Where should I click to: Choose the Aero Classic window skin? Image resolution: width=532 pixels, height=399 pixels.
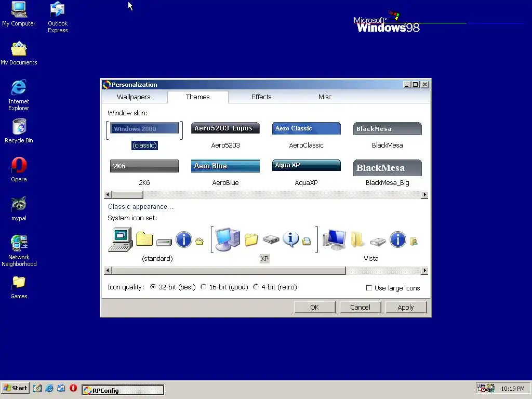point(306,135)
